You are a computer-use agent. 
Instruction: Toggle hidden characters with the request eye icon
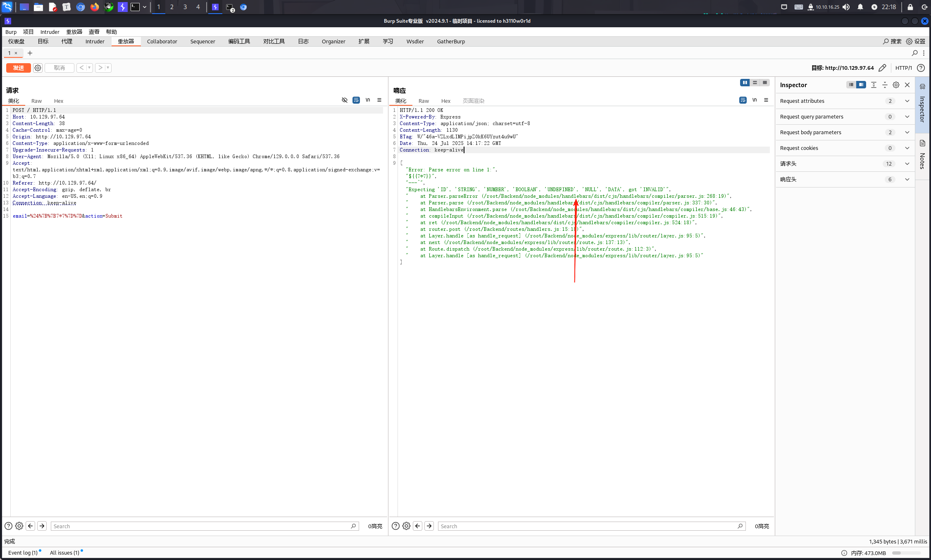pos(345,100)
